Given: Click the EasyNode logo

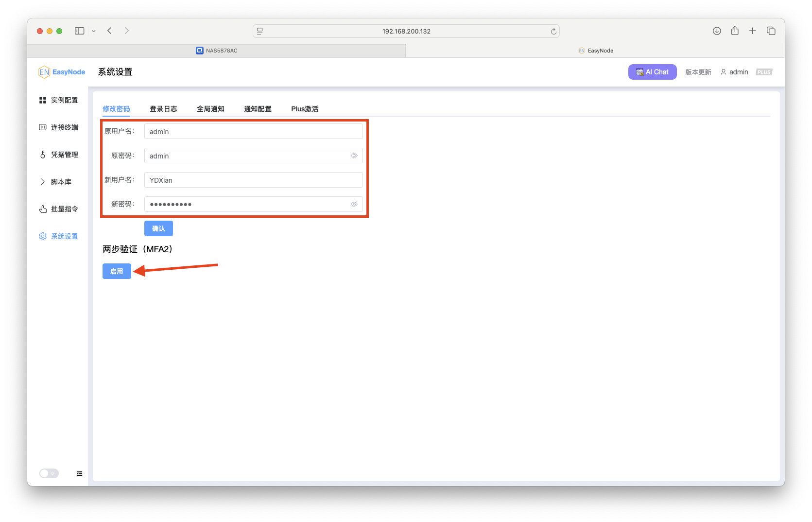Looking at the screenshot, I should point(62,71).
